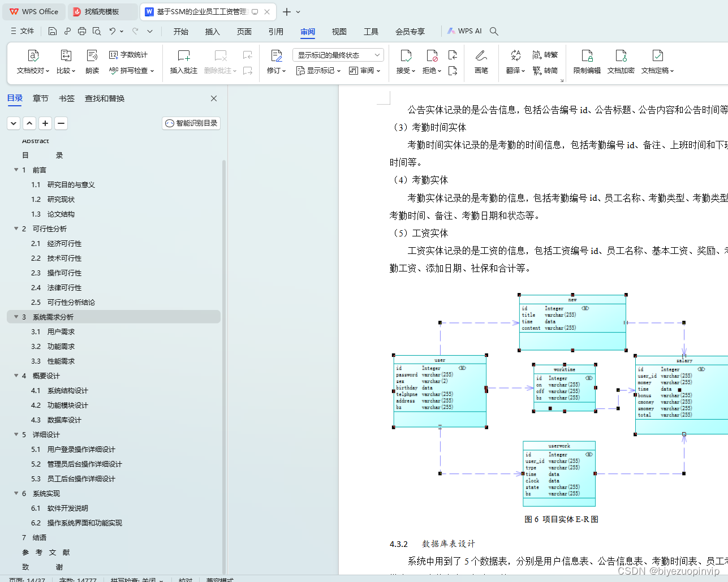Open a new tab with the plus icon
This screenshot has height=582, width=728.
click(287, 12)
